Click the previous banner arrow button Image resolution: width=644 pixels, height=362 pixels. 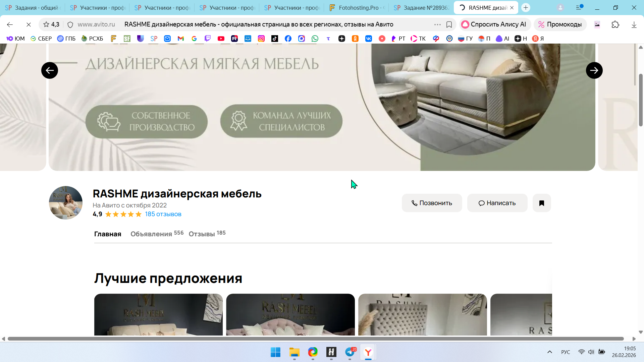point(50,70)
